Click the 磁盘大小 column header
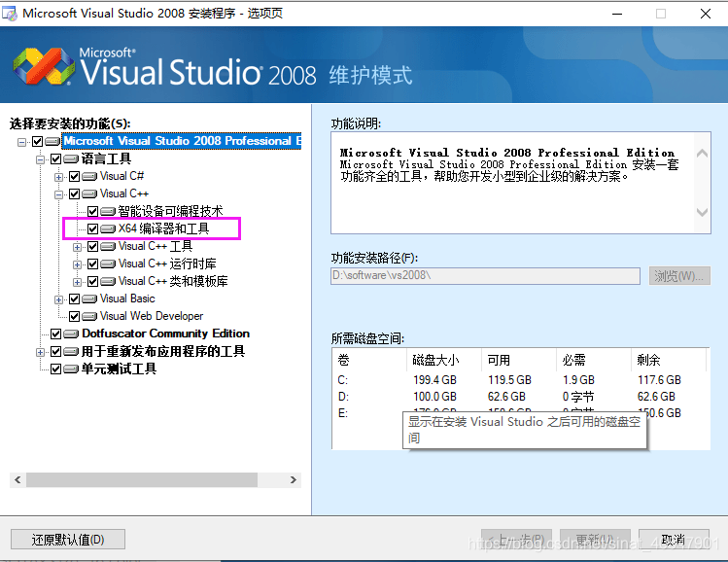 pyautogui.click(x=444, y=360)
